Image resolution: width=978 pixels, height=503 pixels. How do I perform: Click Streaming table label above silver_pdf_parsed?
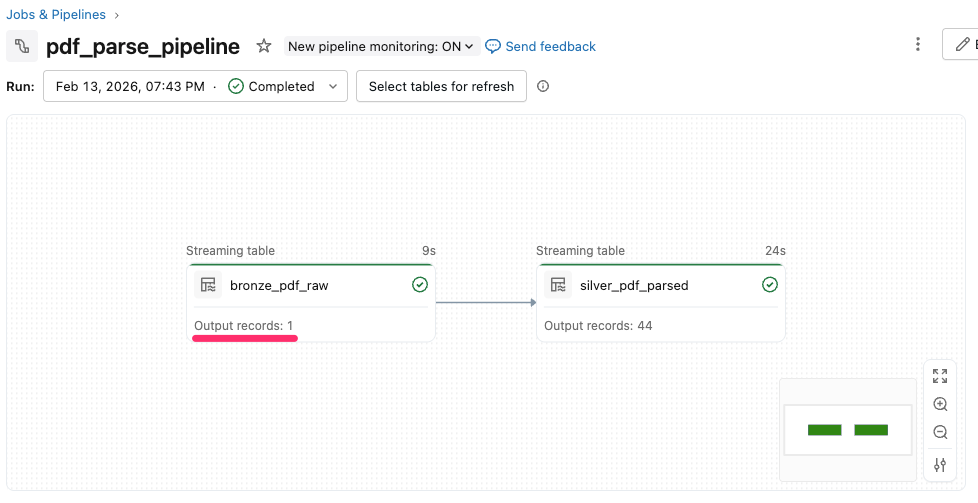(x=580, y=251)
